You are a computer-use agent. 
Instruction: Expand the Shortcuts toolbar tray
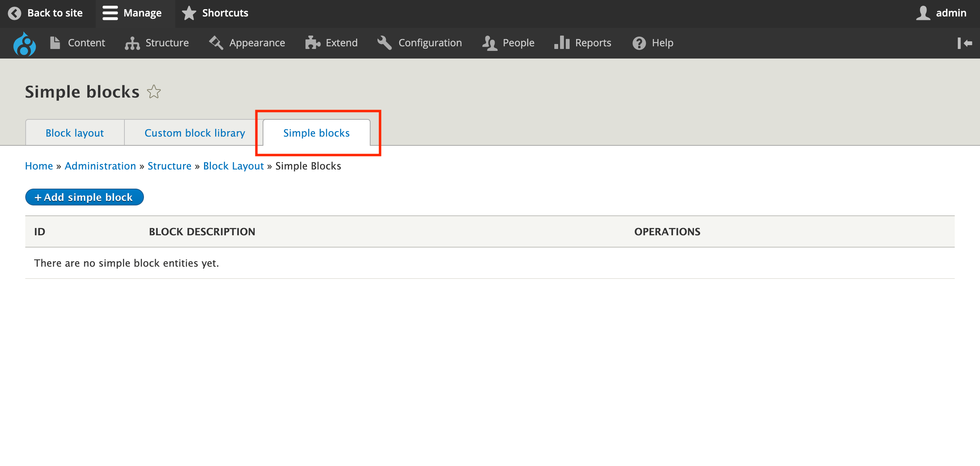point(215,13)
